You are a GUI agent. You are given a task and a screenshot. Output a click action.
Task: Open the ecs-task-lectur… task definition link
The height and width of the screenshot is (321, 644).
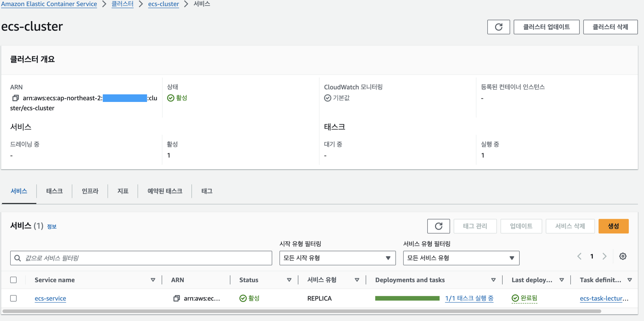click(x=604, y=298)
